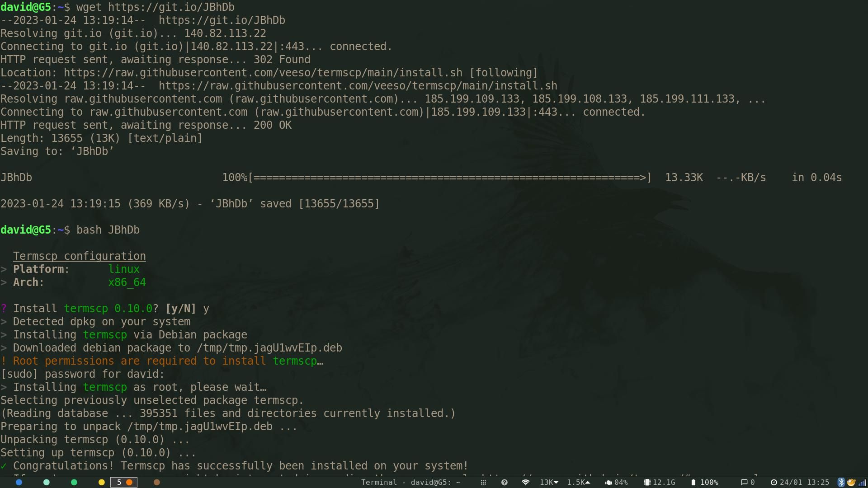
Task: Open the applications grid menu
Action: click(x=484, y=482)
